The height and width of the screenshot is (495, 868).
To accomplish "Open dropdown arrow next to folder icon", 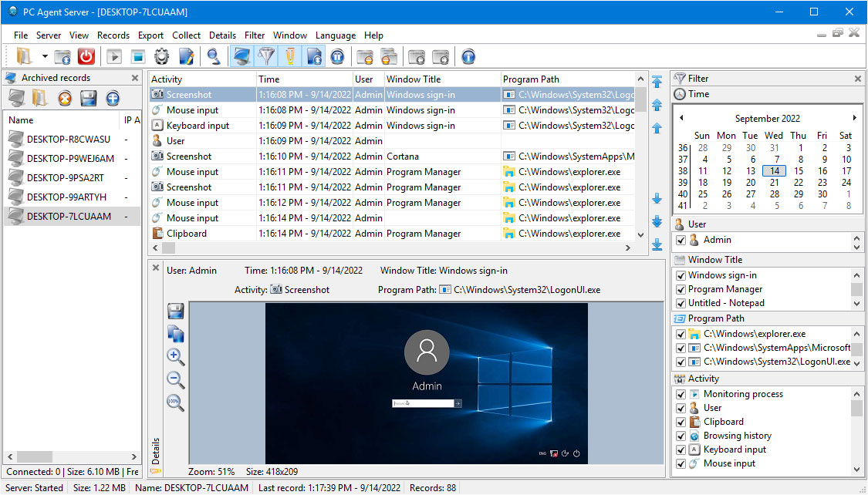I will pyautogui.click(x=45, y=56).
